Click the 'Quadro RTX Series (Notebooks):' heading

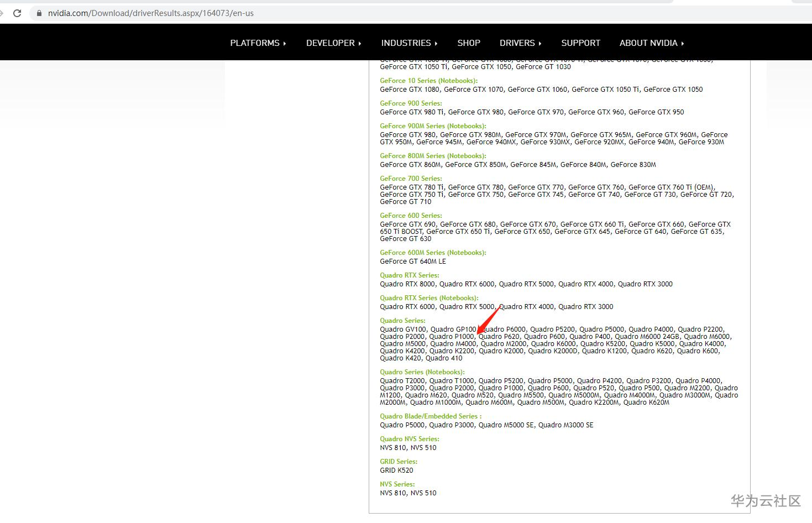(429, 298)
